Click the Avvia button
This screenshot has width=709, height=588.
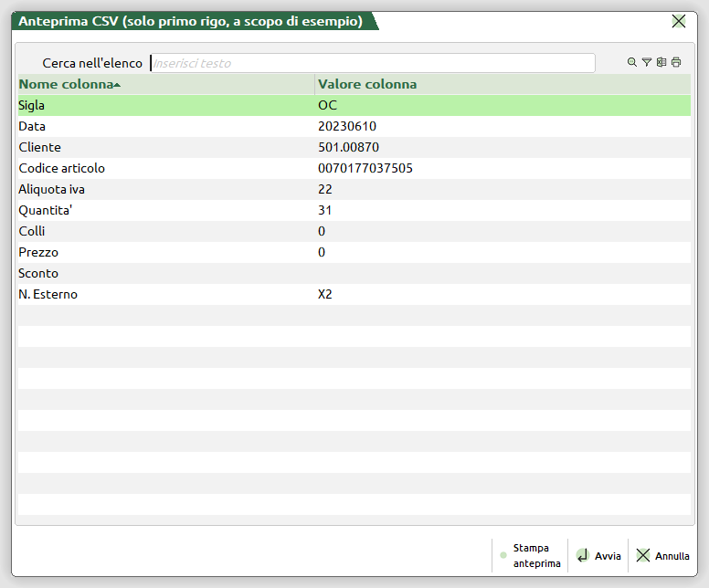[598, 555]
